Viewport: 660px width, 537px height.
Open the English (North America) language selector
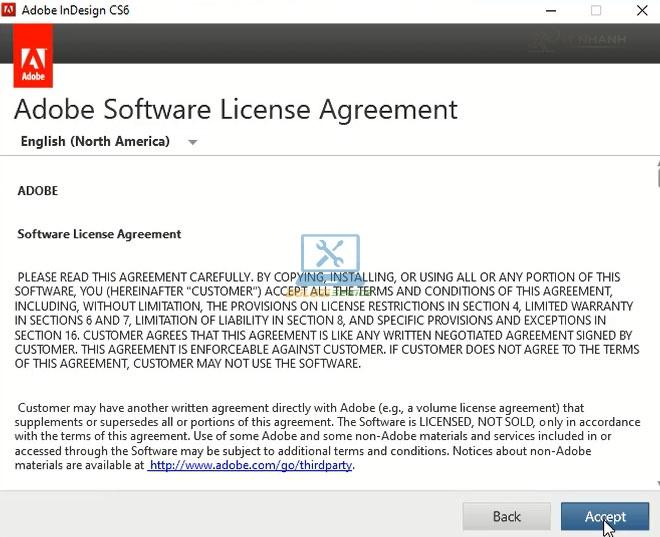click(95, 142)
